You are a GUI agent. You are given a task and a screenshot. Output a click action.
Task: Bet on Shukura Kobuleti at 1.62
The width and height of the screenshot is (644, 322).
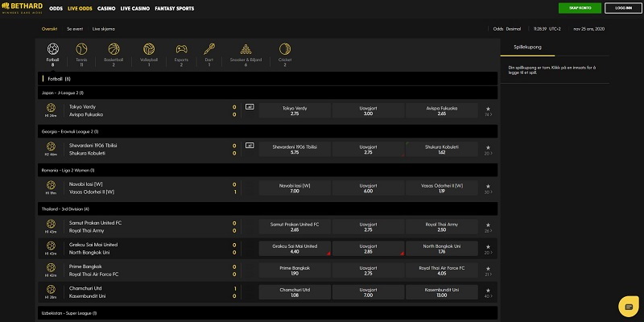(x=441, y=149)
